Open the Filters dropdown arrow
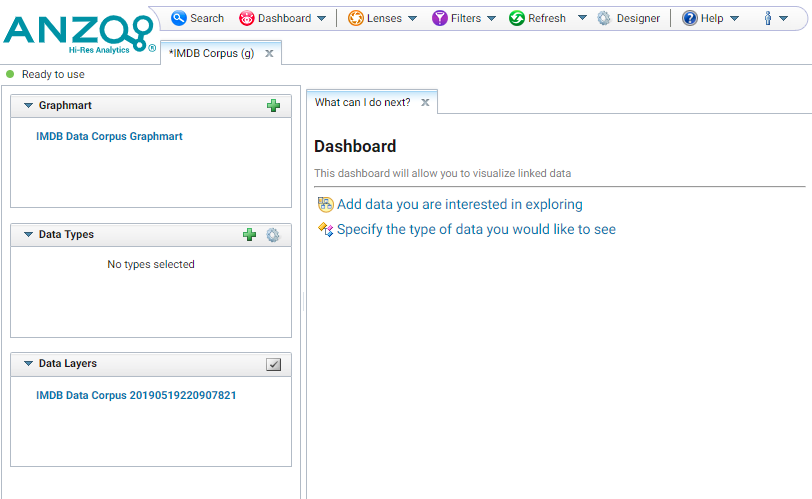The width and height of the screenshot is (812, 499). (x=491, y=19)
